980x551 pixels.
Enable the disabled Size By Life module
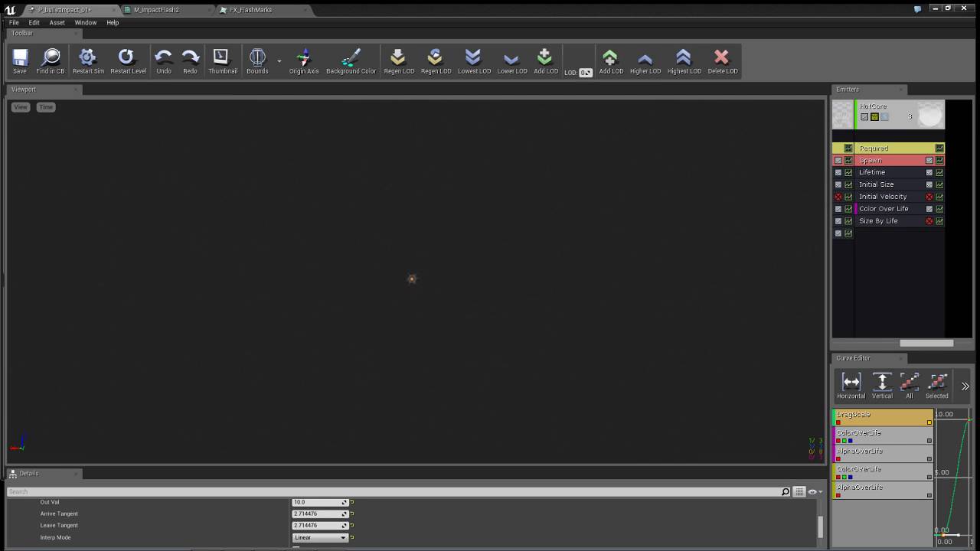coord(929,221)
